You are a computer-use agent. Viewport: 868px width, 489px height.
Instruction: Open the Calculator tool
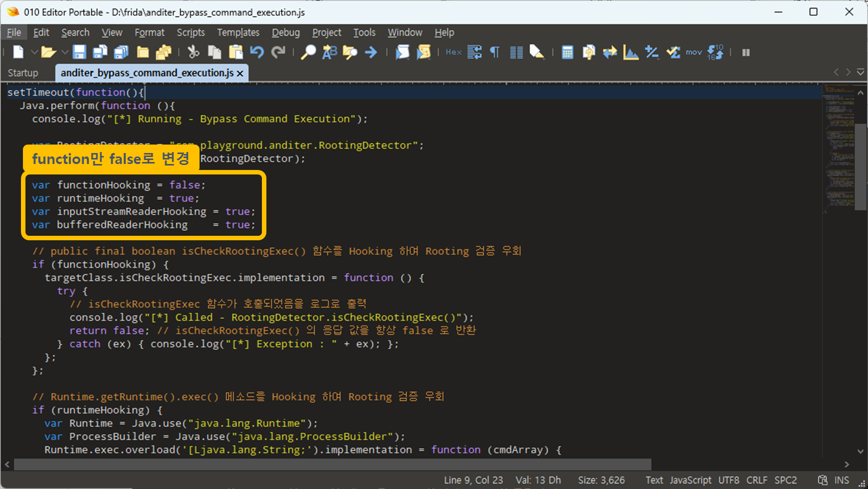click(x=568, y=52)
